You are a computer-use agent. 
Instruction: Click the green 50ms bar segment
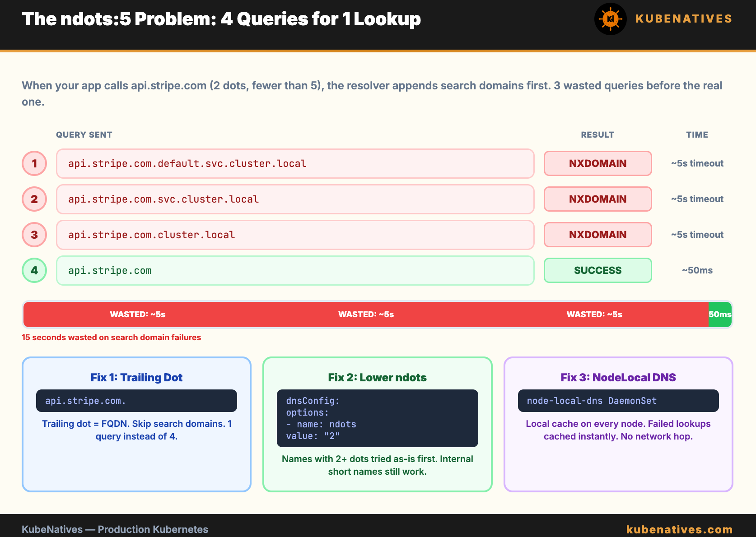720,315
